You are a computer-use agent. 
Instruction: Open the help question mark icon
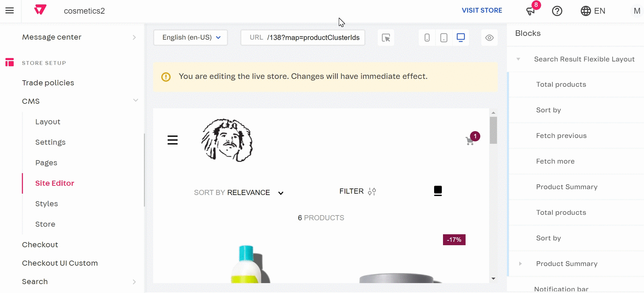[557, 11]
